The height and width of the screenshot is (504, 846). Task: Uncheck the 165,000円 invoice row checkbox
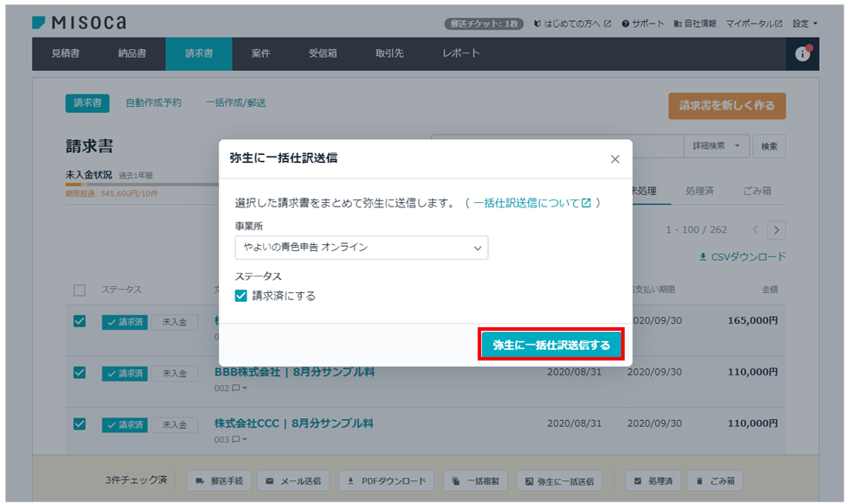[x=80, y=322]
